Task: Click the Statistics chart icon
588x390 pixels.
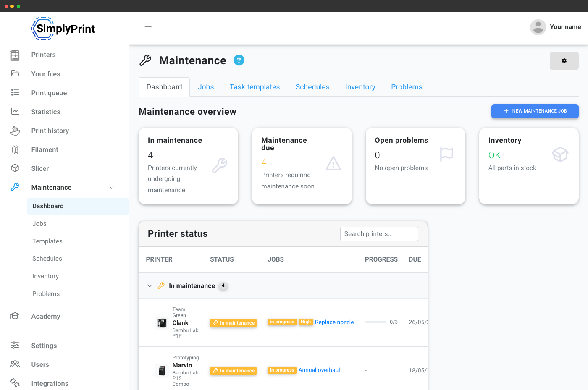Action: 15,111
